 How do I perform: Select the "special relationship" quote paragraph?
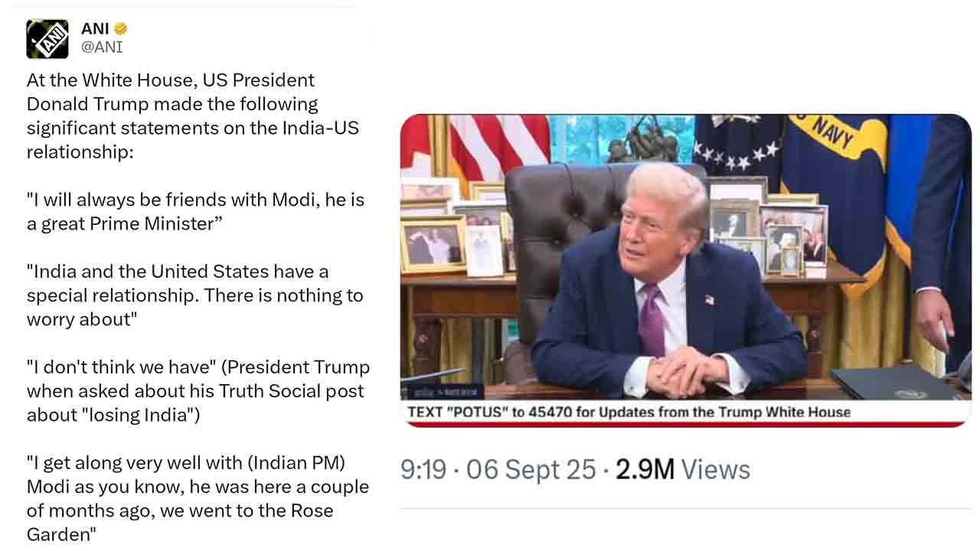coord(195,295)
